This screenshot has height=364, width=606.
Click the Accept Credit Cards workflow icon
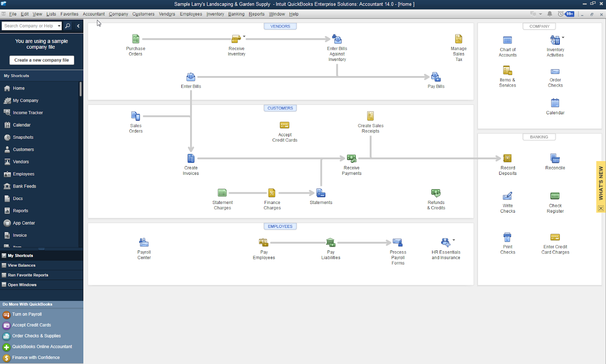284,125
